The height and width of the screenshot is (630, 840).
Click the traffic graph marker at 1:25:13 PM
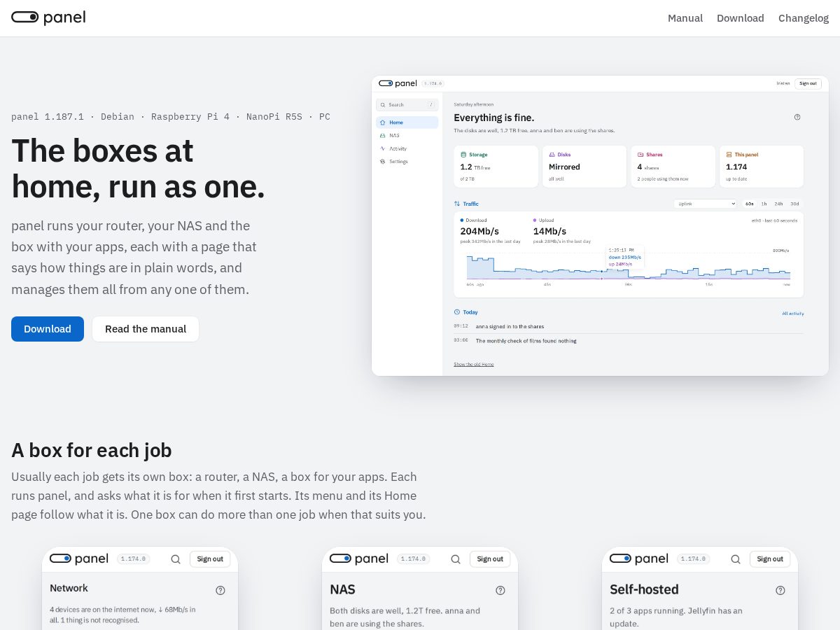tap(601, 271)
